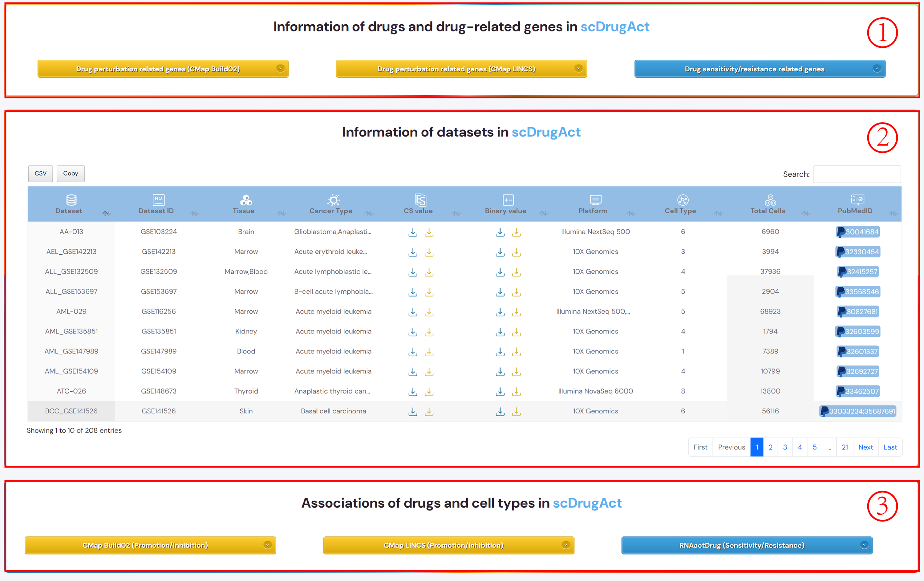Sort table by Tissue column arrows
This screenshot has width=924, height=581.
coord(282,213)
